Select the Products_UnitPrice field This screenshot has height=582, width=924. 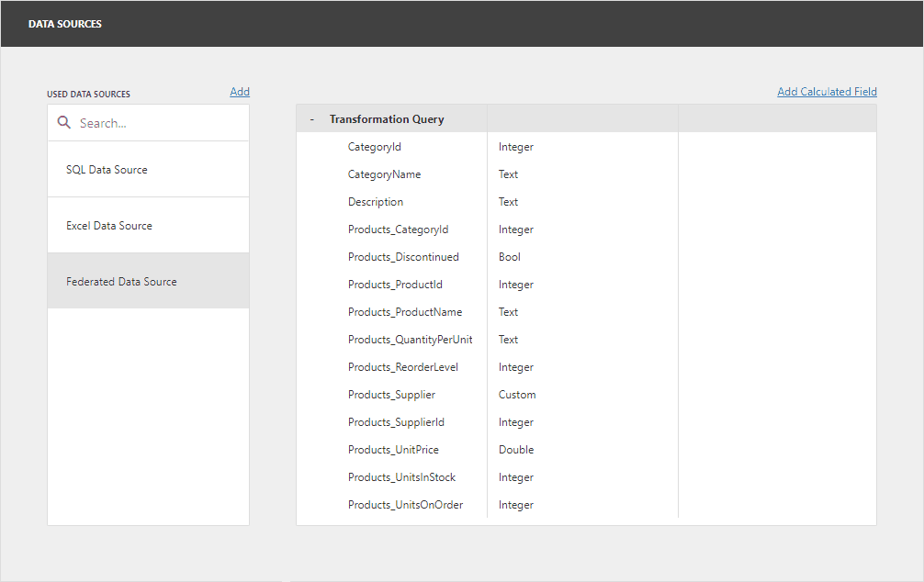(x=391, y=449)
